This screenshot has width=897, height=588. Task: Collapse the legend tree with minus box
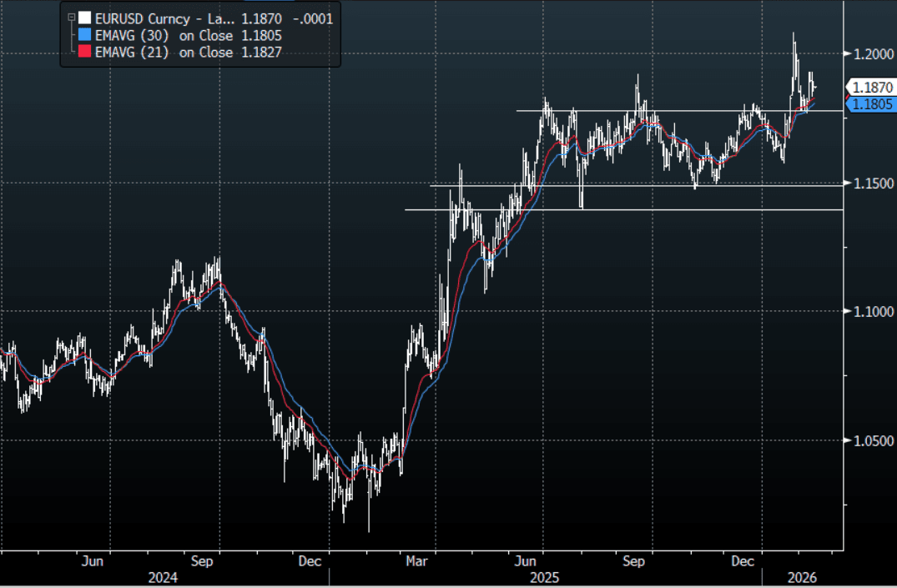tap(72, 17)
